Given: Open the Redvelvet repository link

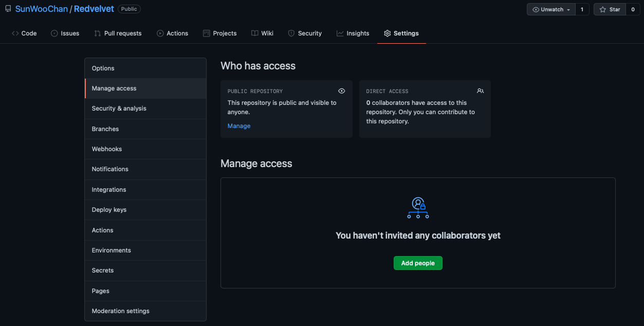Looking at the screenshot, I should [x=94, y=9].
